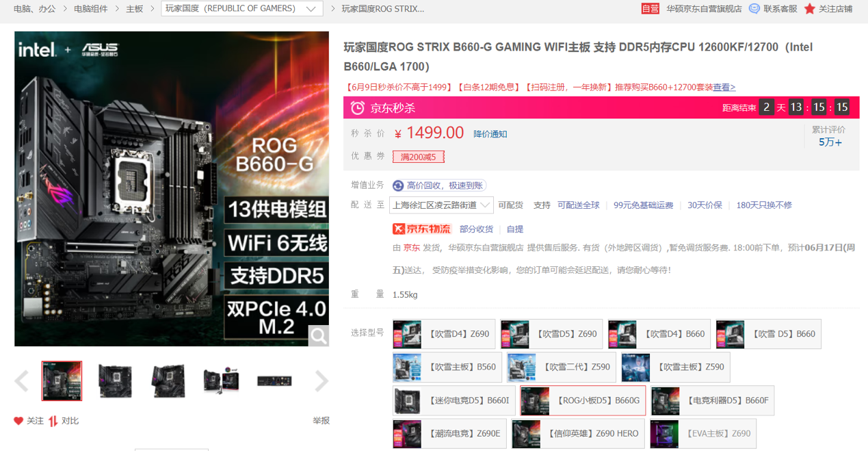The width and height of the screenshot is (868, 451).
Task: Click the heart 关注 favorite icon
Action: coord(18,421)
